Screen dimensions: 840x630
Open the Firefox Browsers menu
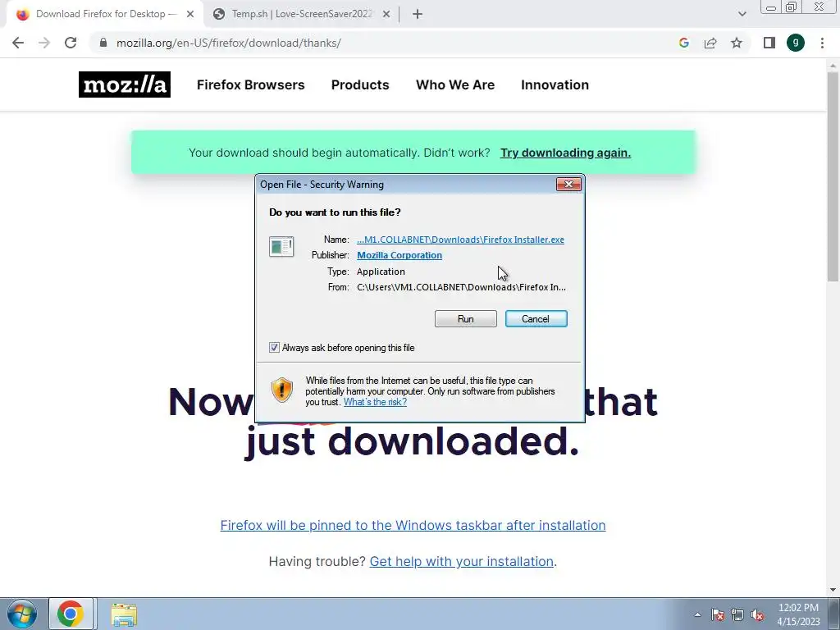coord(251,84)
